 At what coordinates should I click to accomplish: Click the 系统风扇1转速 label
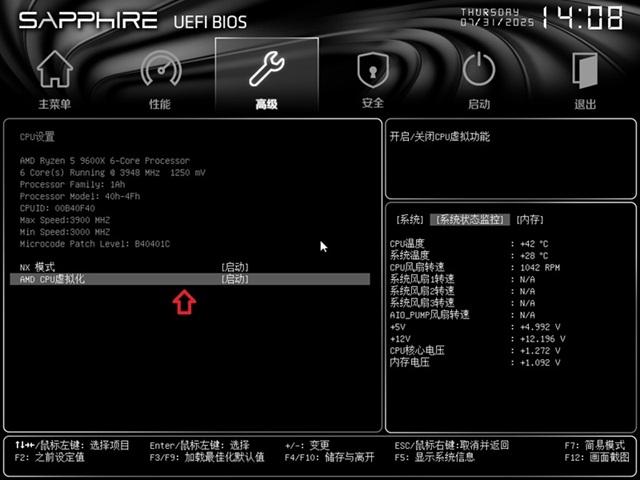click(x=422, y=279)
